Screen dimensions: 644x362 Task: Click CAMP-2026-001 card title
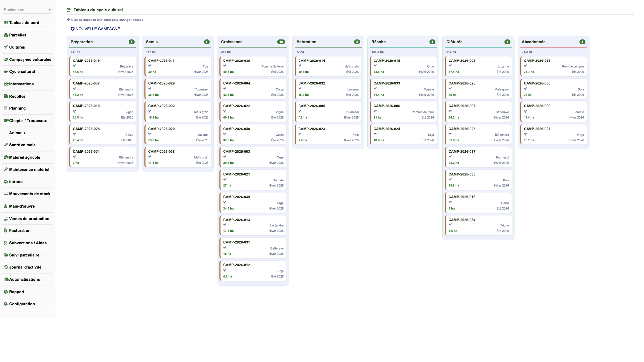(x=86, y=152)
